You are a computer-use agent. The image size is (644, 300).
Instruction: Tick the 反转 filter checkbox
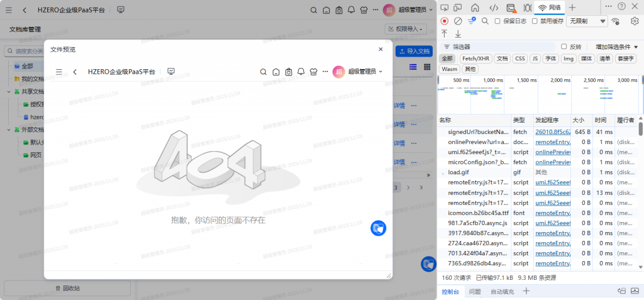point(563,47)
